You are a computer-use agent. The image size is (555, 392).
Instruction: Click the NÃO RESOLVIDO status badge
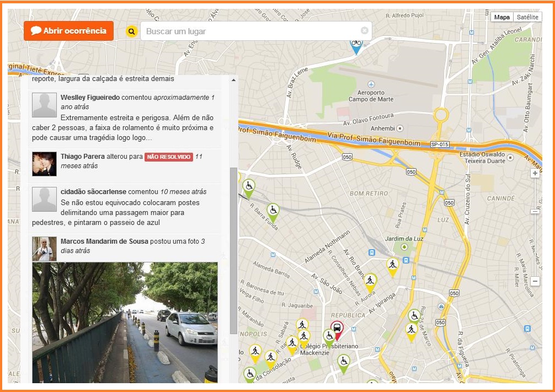(168, 157)
